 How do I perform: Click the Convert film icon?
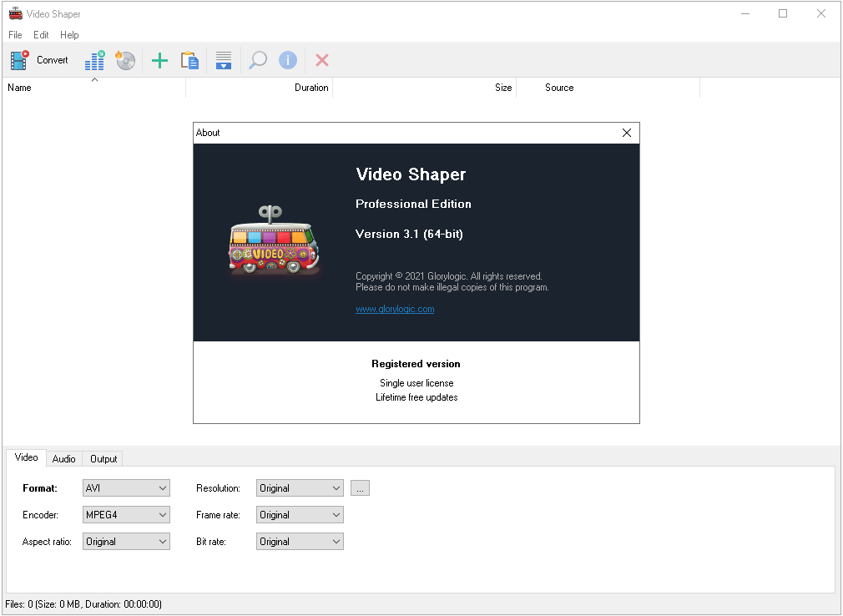[19, 60]
